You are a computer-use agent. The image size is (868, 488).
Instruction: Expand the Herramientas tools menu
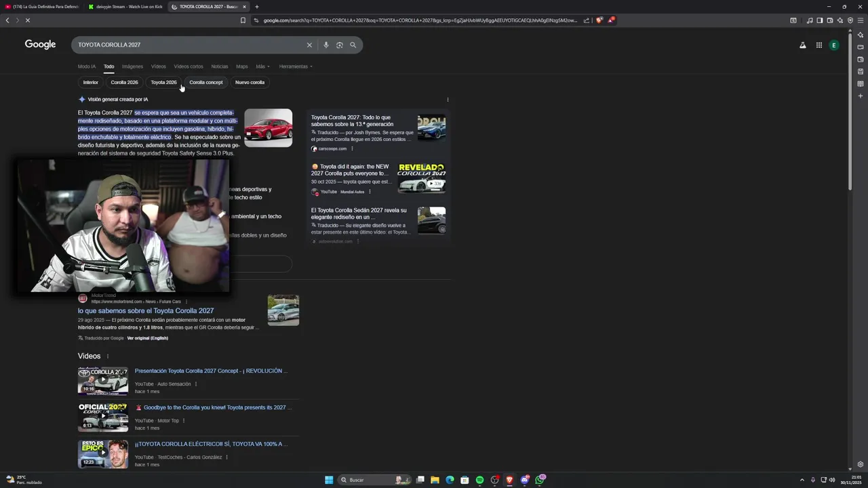[296, 66]
